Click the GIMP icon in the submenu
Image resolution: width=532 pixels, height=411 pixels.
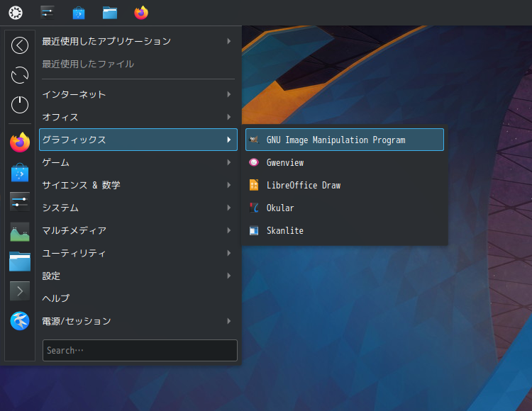coord(254,140)
